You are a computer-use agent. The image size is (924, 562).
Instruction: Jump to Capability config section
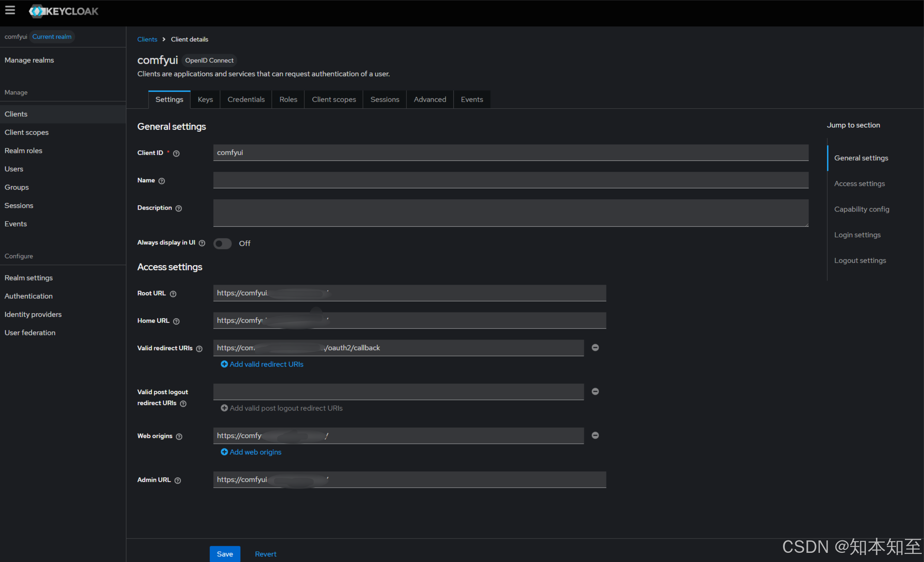[x=861, y=209]
